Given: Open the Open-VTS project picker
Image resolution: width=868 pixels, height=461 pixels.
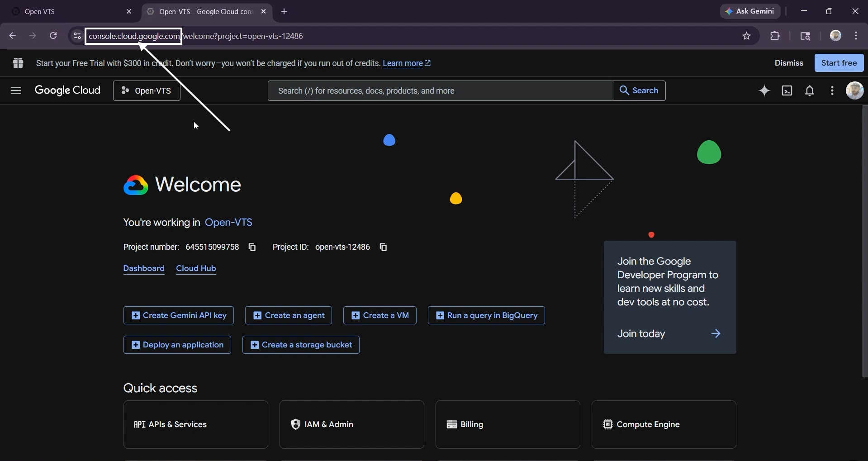Looking at the screenshot, I should [x=147, y=91].
